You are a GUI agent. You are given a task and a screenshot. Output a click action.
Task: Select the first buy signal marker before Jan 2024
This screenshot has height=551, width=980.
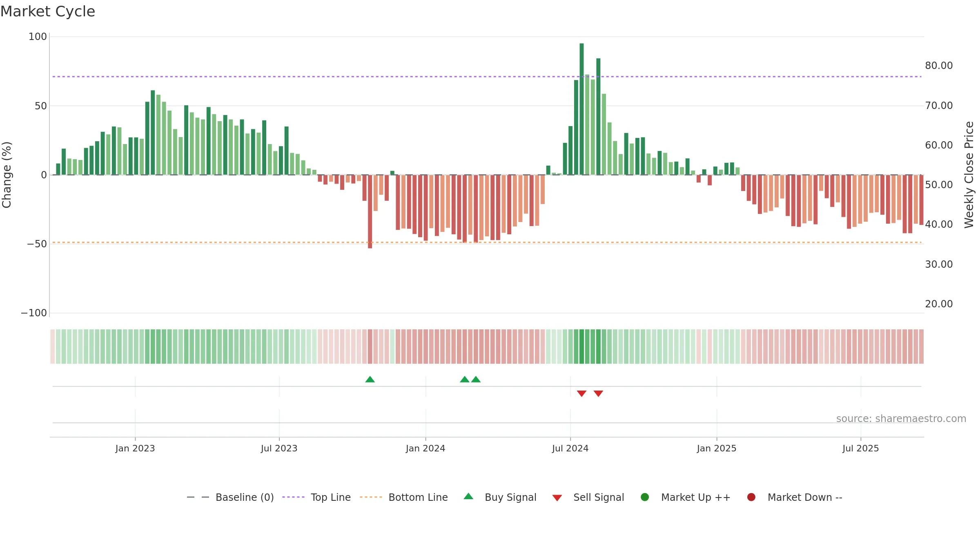coord(370,379)
